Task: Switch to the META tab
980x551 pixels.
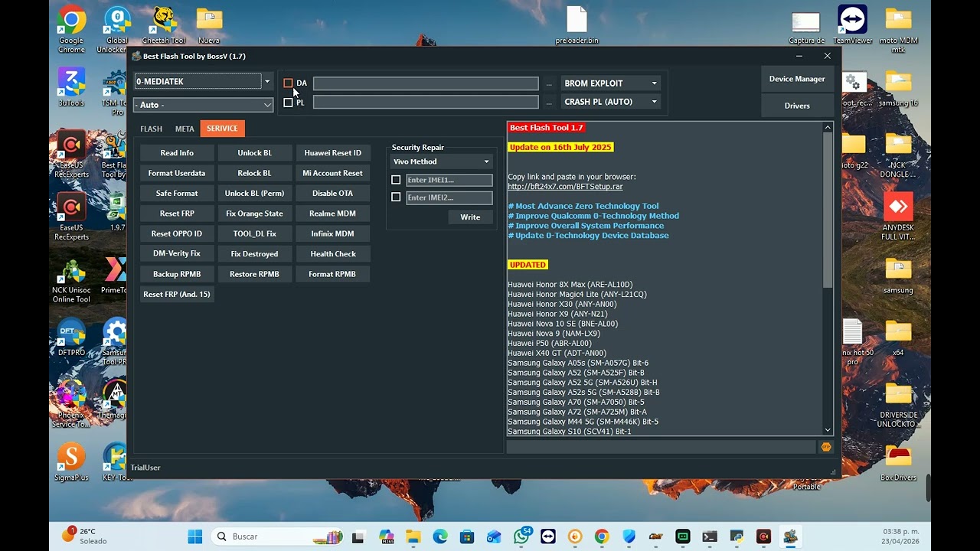Action: 185,129
